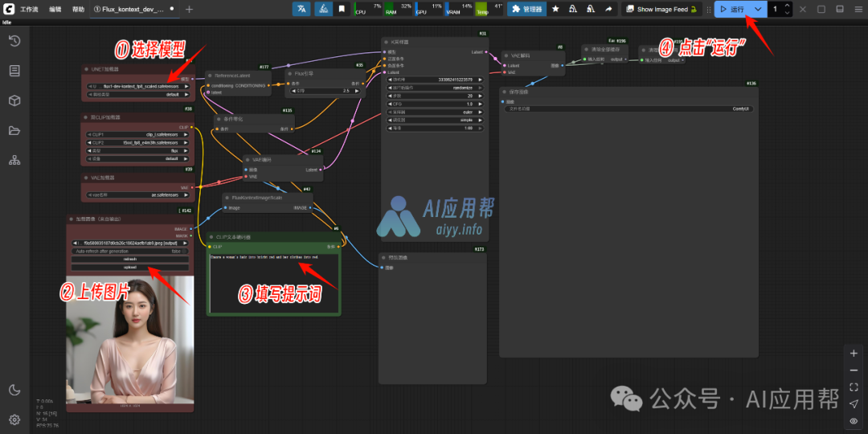Click the second model icon before share arrow
This screenshot has height=434, width=868.
(591, 9)
